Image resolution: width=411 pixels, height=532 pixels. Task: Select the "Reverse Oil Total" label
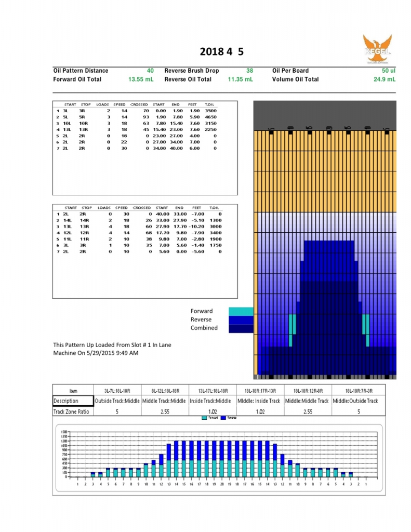point(188,79)
